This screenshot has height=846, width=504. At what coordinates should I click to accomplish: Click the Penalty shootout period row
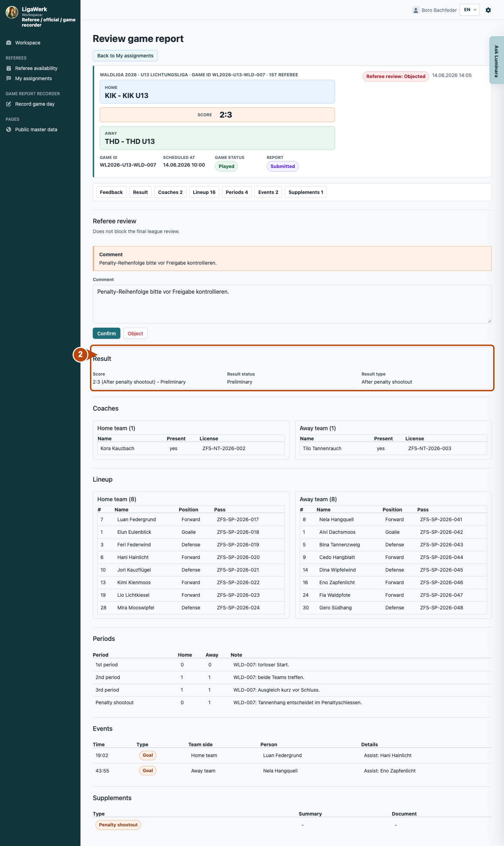coord(292,702)
